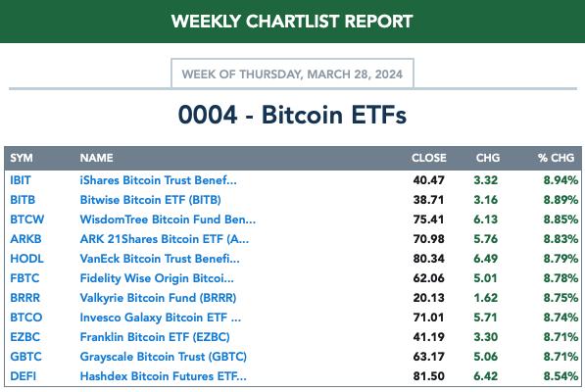585x392 pixels.
Task: Click the NAME column header
Action: point(96,158)
